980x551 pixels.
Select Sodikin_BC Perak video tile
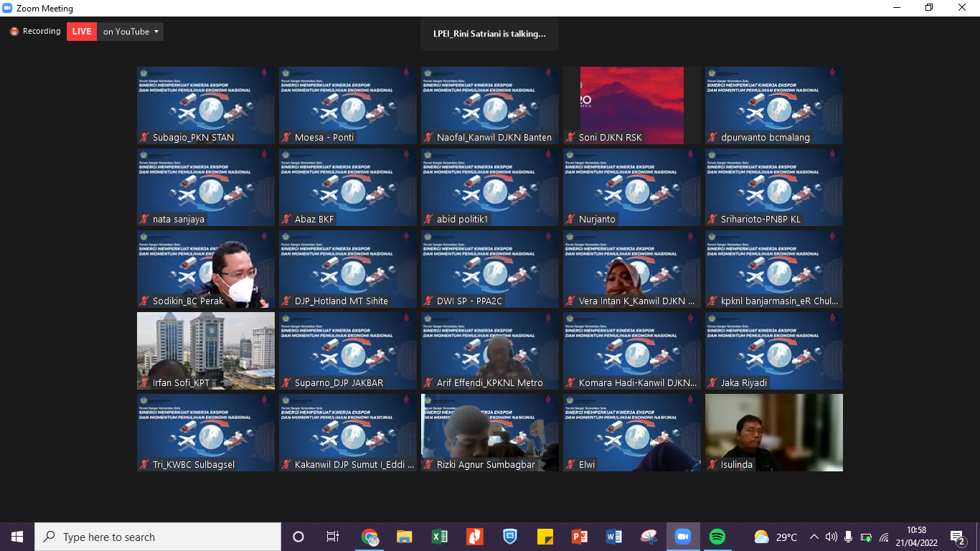click(206, 269)
